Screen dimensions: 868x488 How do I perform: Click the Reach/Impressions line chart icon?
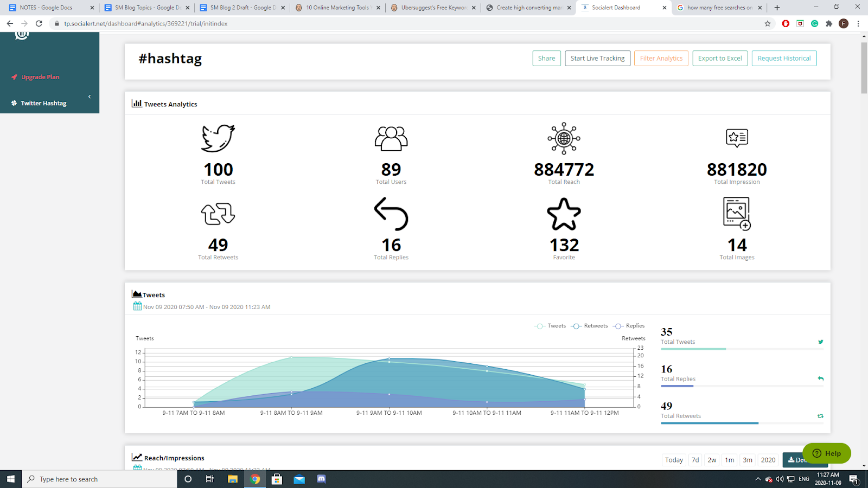pyautogui.click(x=137, y=457)
